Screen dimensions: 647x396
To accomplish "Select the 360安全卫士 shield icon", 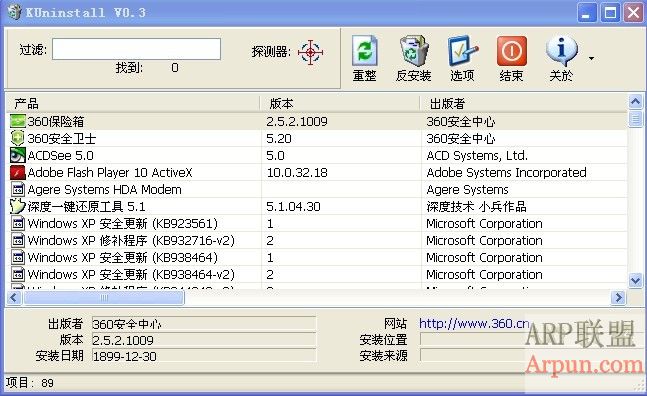I will [18, 138].
